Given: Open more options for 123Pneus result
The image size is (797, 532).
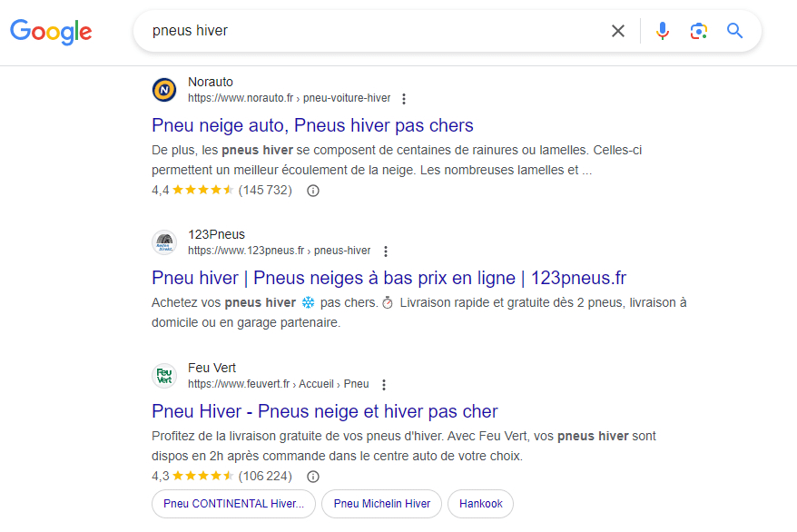Looking at the screenshot, I should (x=385, y=251).
